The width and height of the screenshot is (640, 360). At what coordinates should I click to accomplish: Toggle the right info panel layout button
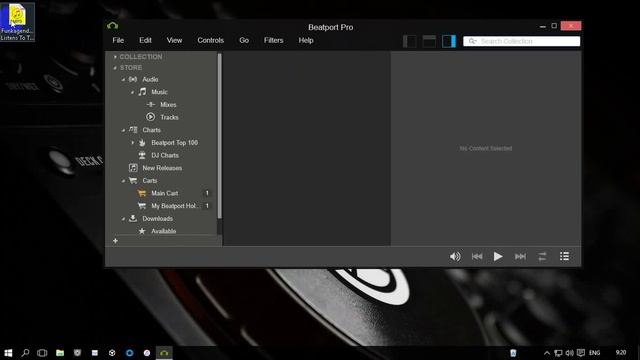click(x=449, y=41)
